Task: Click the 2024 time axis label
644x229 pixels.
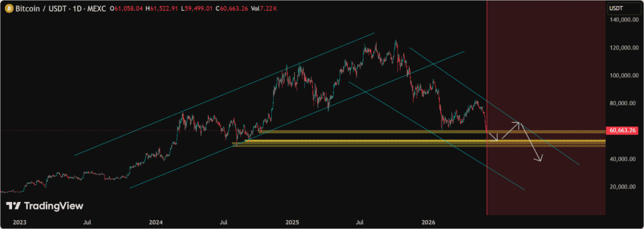Action: pyautogui.click(x=156, y=223)
